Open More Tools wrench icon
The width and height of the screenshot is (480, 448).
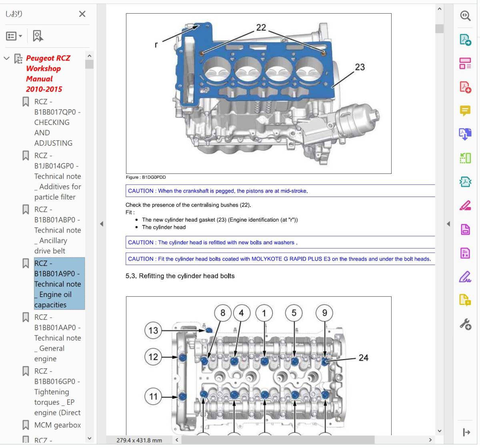tap(465, 324)
